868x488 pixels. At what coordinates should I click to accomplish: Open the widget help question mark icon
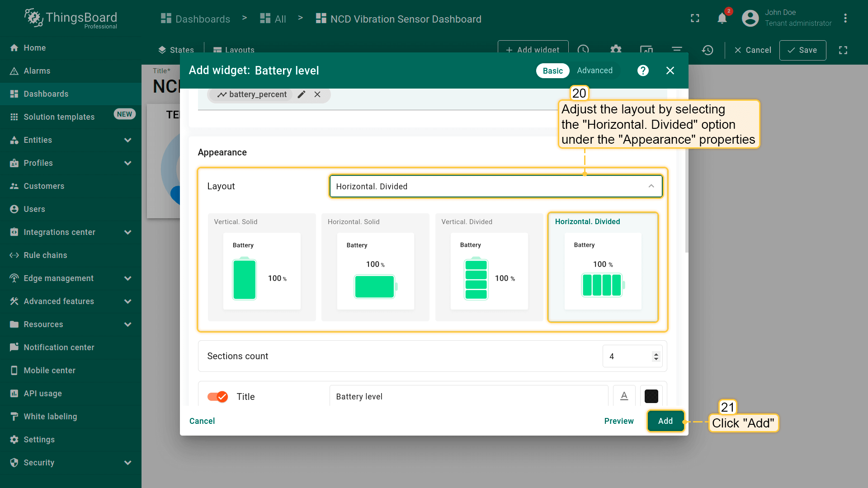(x=643, y=70)
